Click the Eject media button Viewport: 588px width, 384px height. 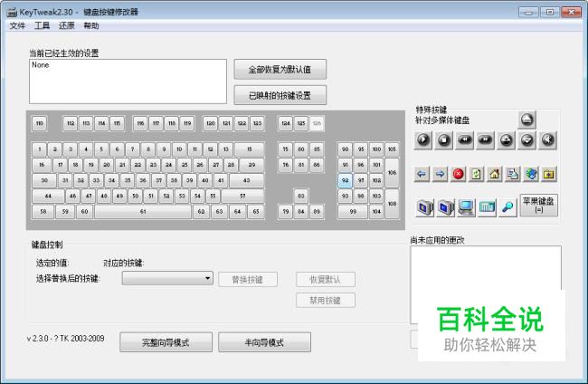(526, 120)
